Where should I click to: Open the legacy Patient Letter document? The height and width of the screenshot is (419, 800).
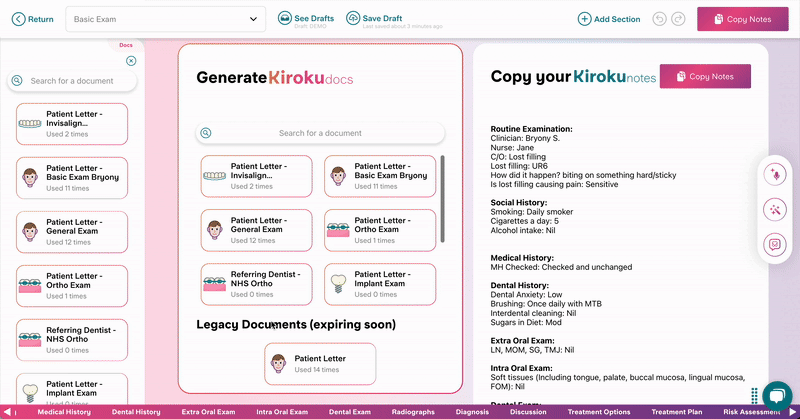click(320, 364)
